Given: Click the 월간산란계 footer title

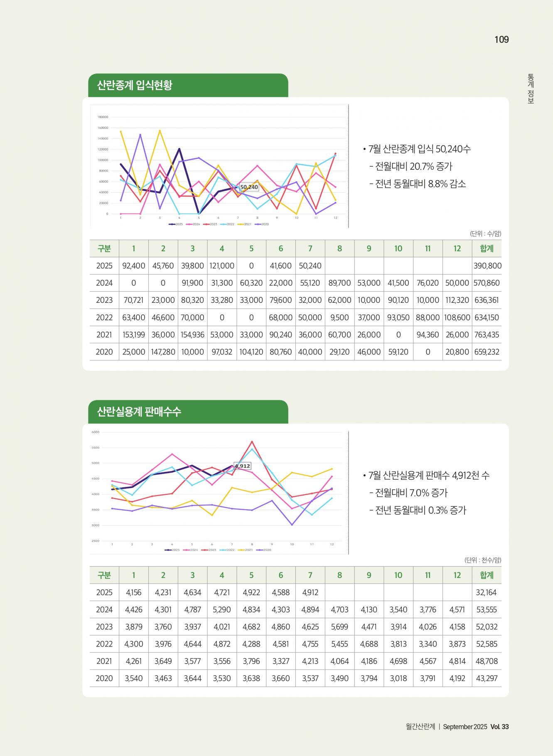Looking at the screenshot, I should pos(420,727).
